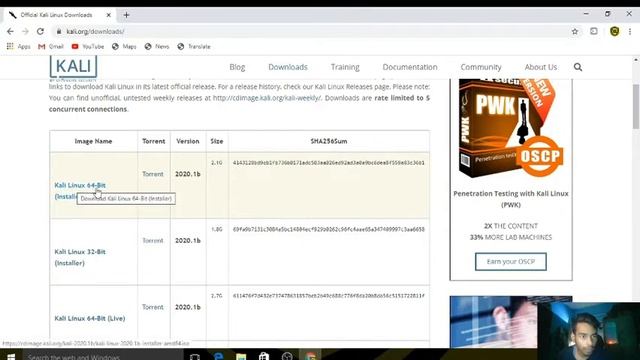Open the YouTube bookmark
Screen dimensions: 640x360
(88, 47)
